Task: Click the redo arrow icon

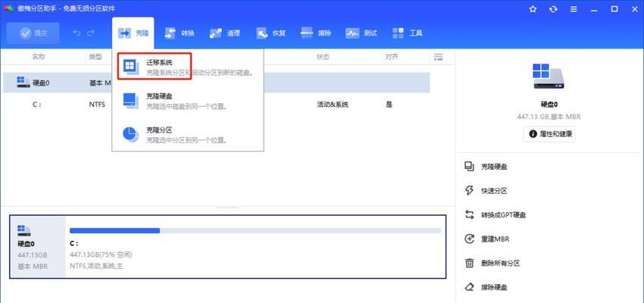Action: click(91, 33)
